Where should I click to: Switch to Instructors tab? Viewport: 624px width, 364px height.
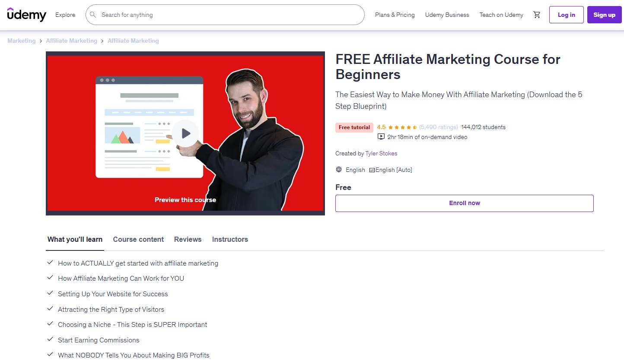(230, 239)
